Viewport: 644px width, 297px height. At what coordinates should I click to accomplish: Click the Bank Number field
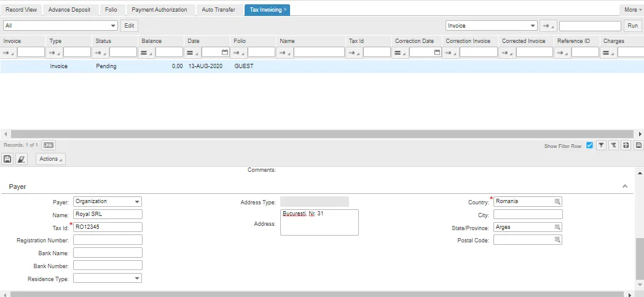(x=108, y=266)
